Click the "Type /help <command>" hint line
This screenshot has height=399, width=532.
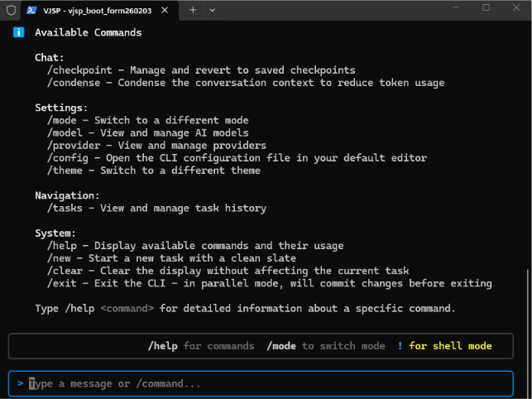coord(245,309)
